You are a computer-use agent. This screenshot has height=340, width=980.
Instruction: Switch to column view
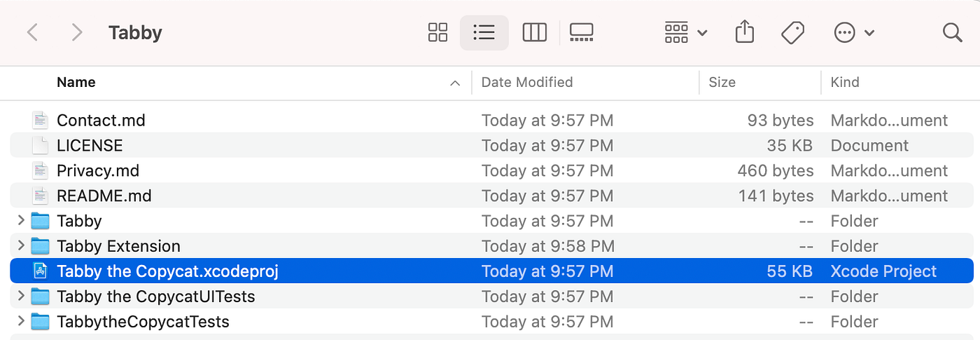click(x=534, y=32)
